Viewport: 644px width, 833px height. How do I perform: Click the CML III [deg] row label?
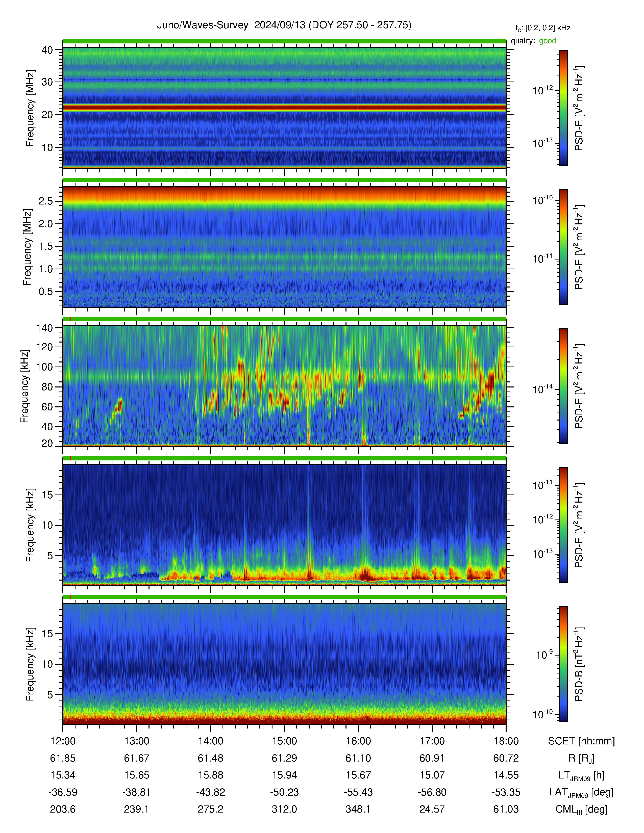tap(581, 809)
